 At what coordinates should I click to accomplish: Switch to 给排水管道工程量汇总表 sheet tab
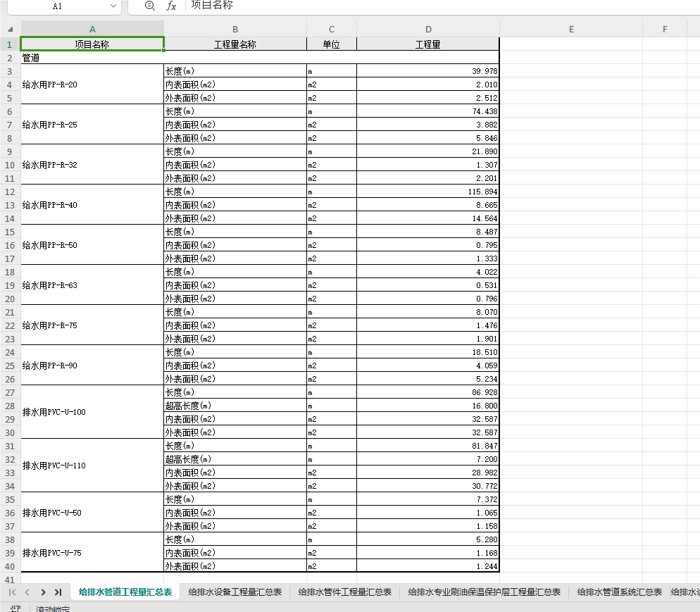point(125,592)
